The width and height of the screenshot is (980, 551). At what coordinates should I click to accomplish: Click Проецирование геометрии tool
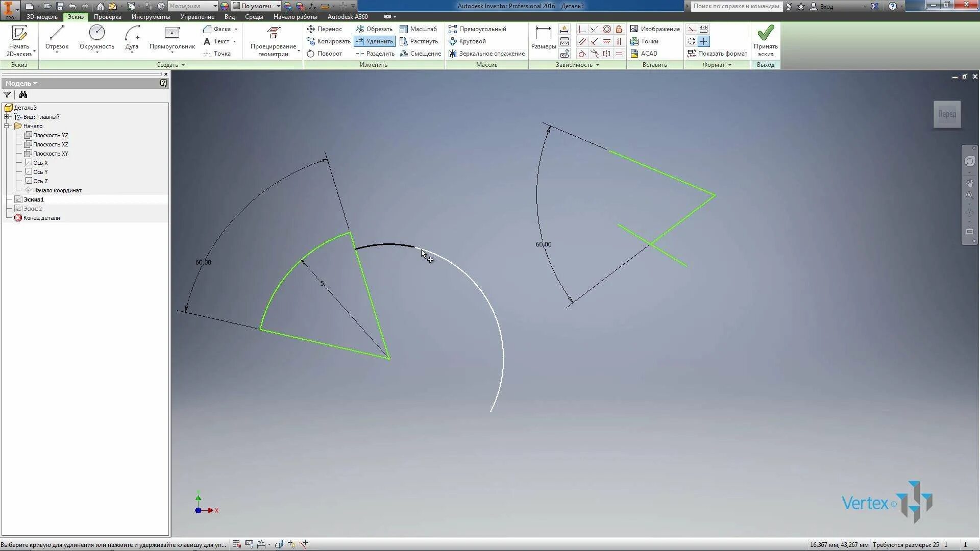(272, 41)
